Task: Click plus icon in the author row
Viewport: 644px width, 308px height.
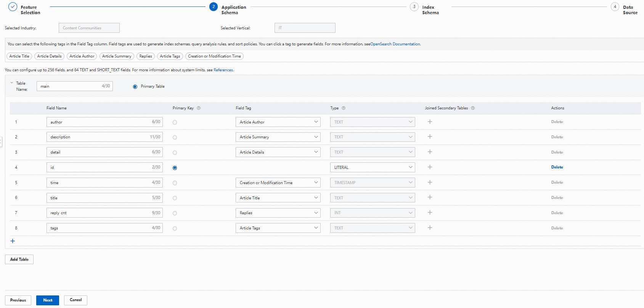Action: 430,122
